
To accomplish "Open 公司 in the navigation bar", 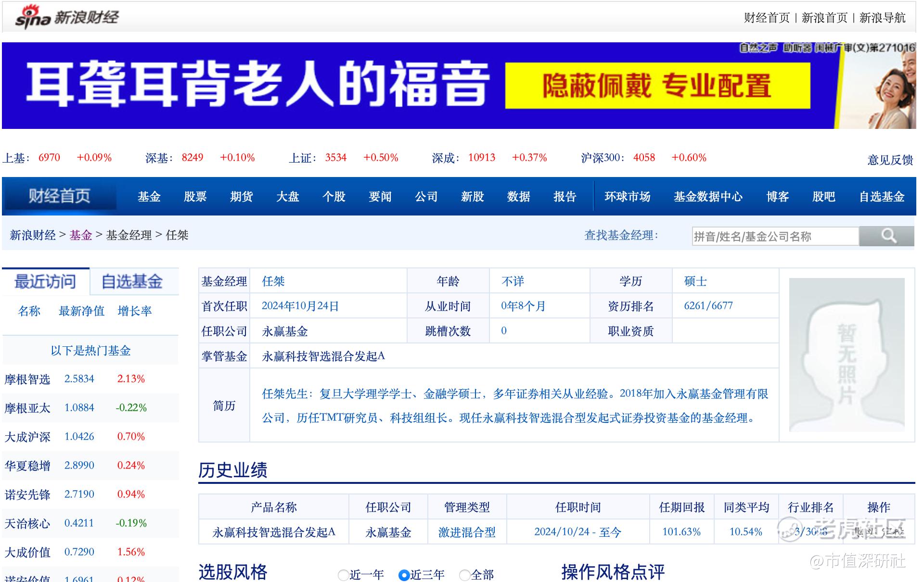I will (x=426, y=197).
